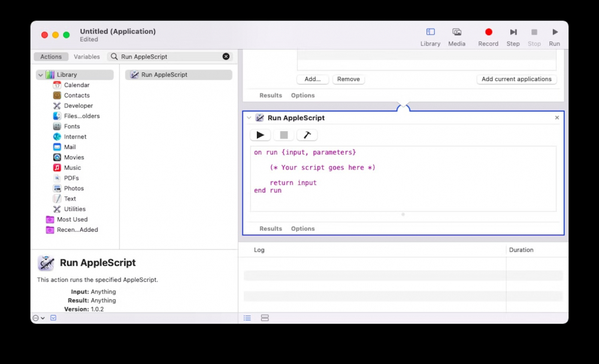599x364 pixels.
Task: Click the Add current applications button
Action: click(516, 79)
